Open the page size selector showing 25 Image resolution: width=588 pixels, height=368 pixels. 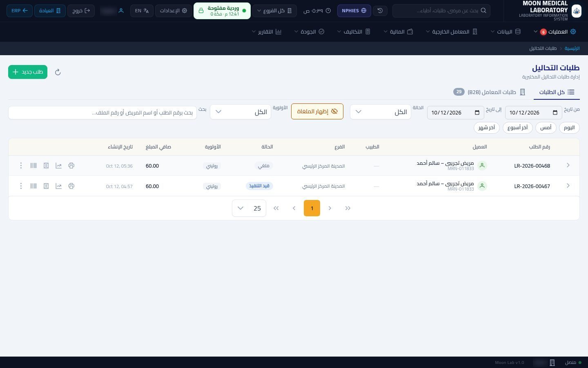coord(249,208)
